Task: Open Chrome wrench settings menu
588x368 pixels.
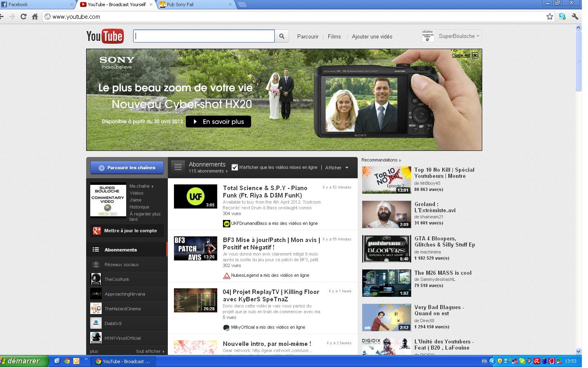Action: tap(575, 17)
